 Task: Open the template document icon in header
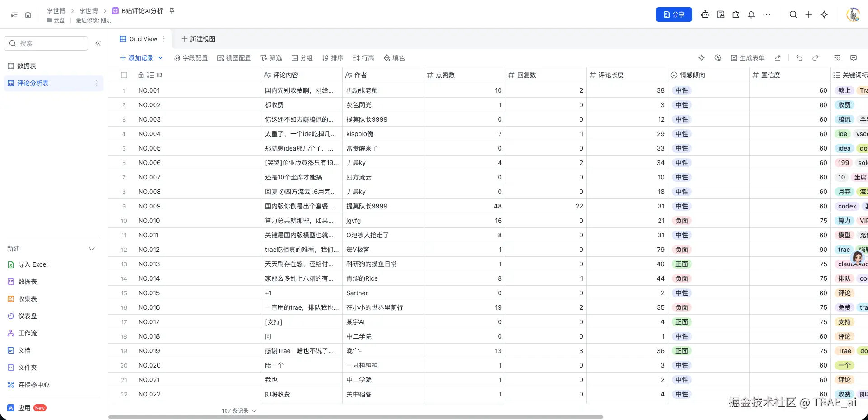click(x=721, y=14)
